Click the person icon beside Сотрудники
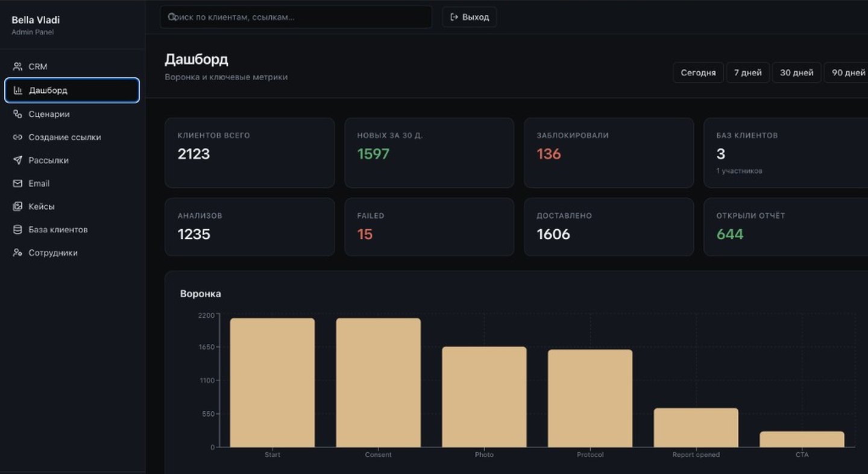Viewport: 868px width, 474px height. 17,253
